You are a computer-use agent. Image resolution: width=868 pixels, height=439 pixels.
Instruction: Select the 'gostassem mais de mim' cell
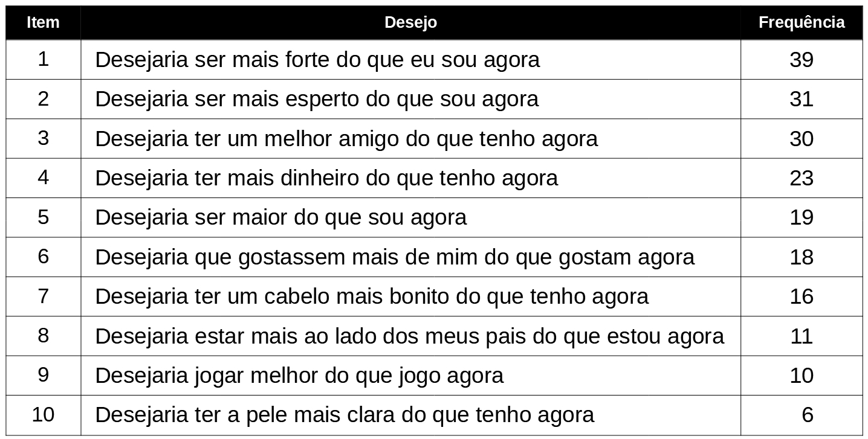tap(395, 257)
